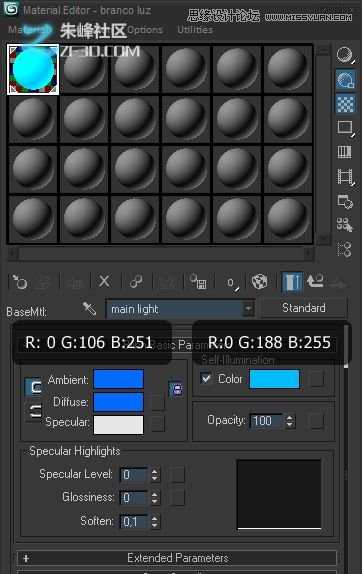Click the Select by Material icon
Viewport: 362px width, 574px height.
tap(345, 225)
